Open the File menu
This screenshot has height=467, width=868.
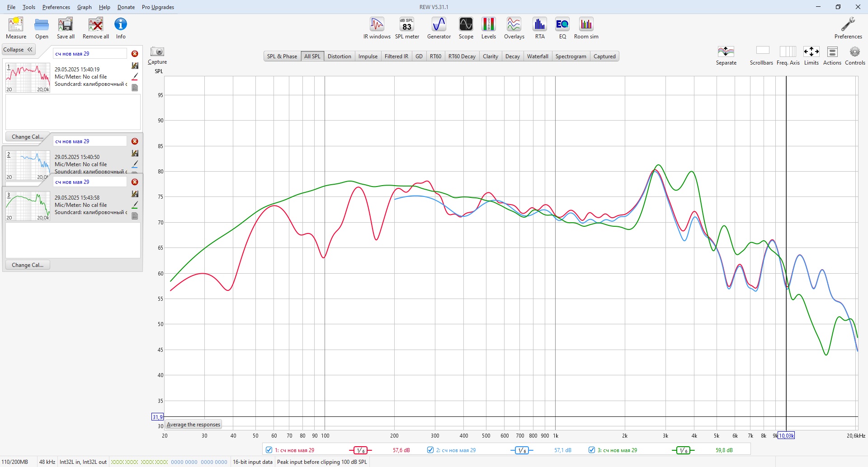(11, 7)
